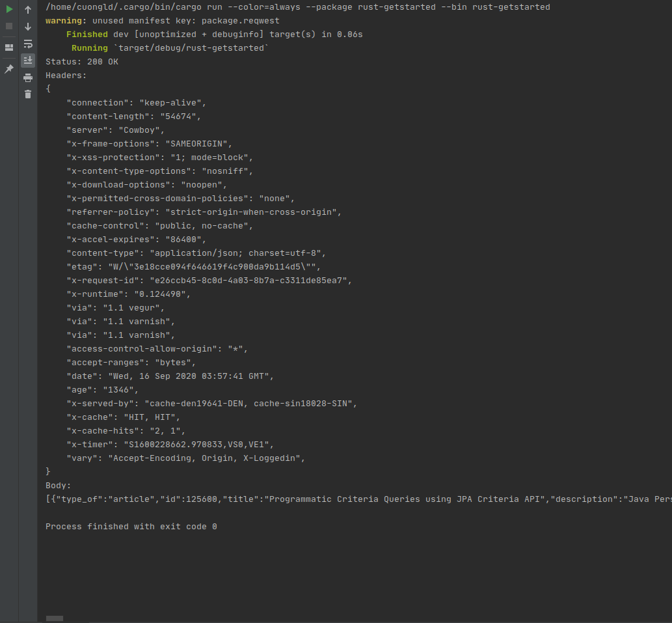
Task: Enable Use Soft Wraps in console
Action: click(x=28, y=44)
